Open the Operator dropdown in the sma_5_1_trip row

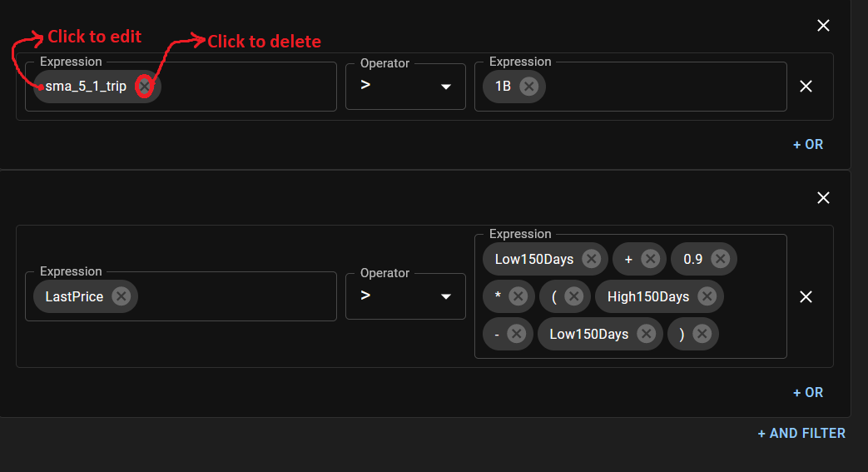coord(405,87)
